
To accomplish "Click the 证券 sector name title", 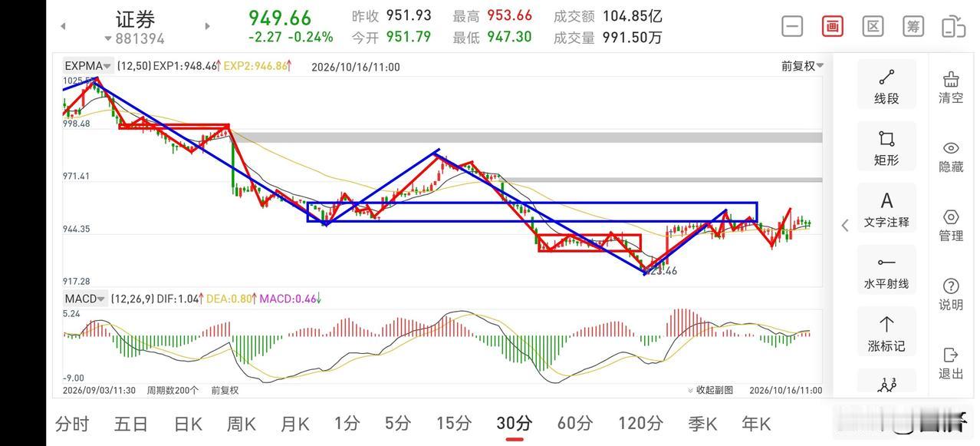I will [x=135, y=19].
